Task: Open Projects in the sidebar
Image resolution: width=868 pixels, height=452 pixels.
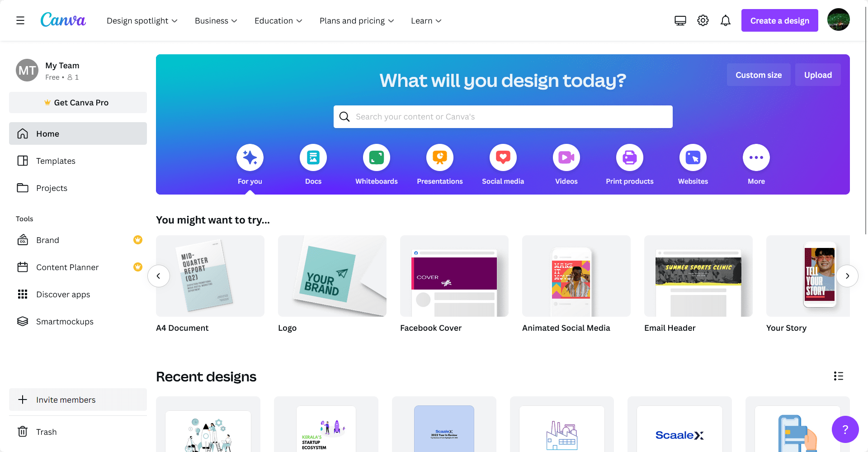Action: coord(78,188)
